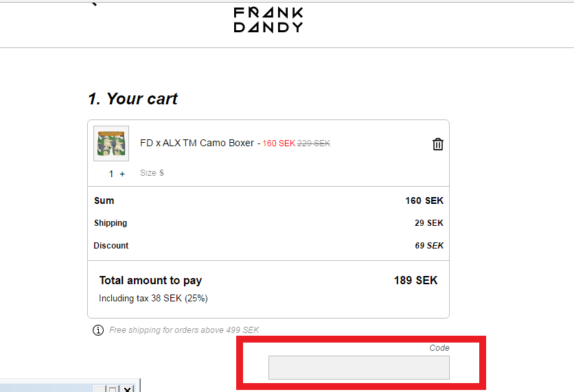Focus the Code input field
The height and width of the screenshot is (392, 574).
coord(358,367)
